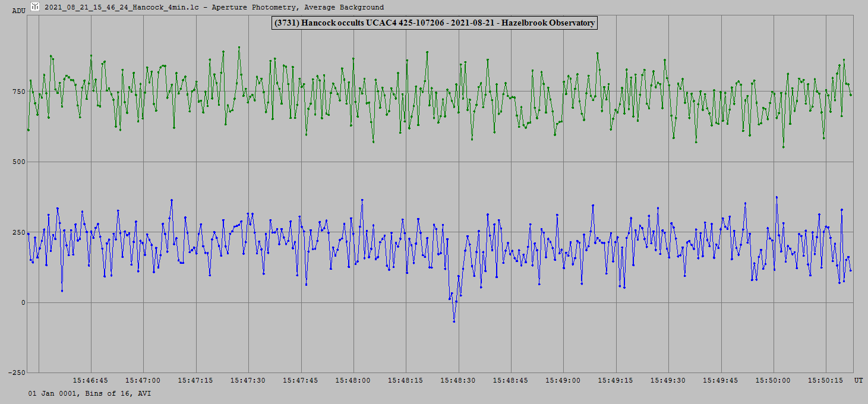This screenshot has width=868, height=404.
Task: Click the 15:50:15 time axis label
Action: click(825, 380)
